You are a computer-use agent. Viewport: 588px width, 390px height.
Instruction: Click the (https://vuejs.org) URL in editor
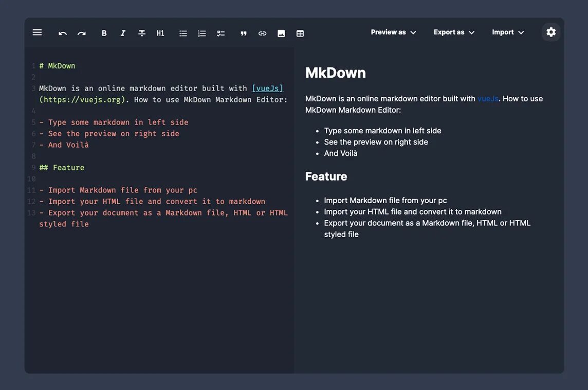coord(82,99)
